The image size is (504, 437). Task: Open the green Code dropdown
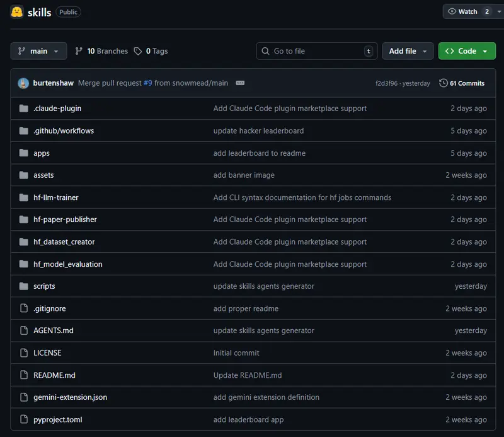467,51
